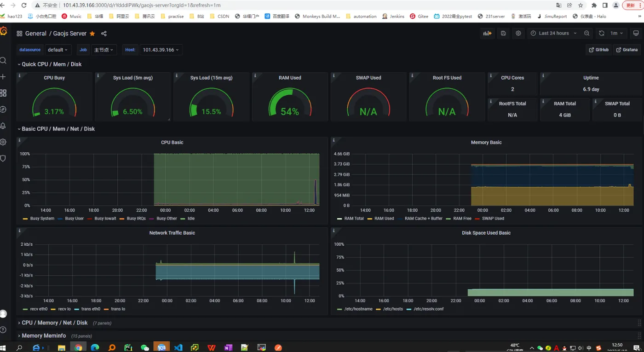The image size is (644, 352).
Task: Click the RAM Used 54% gauge
Action: 290,102
